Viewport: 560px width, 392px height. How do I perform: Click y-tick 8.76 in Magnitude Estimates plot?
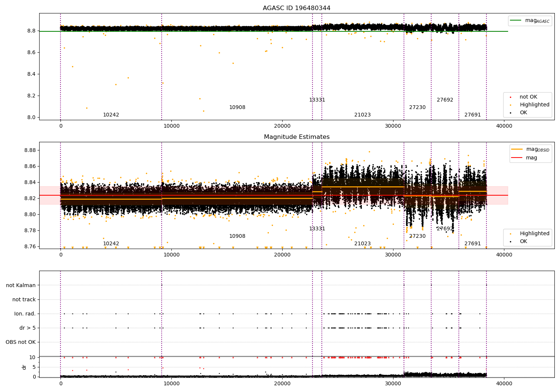pos(29,246)
